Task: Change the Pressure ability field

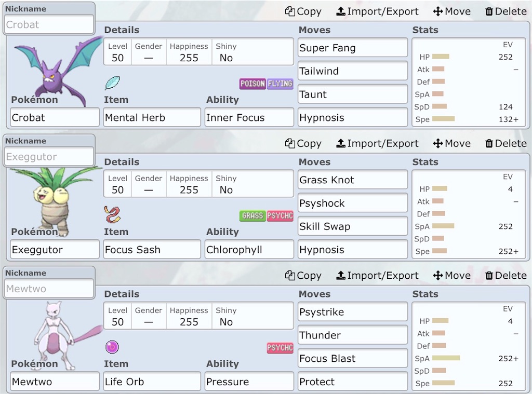Action: (x=249, y=382)
